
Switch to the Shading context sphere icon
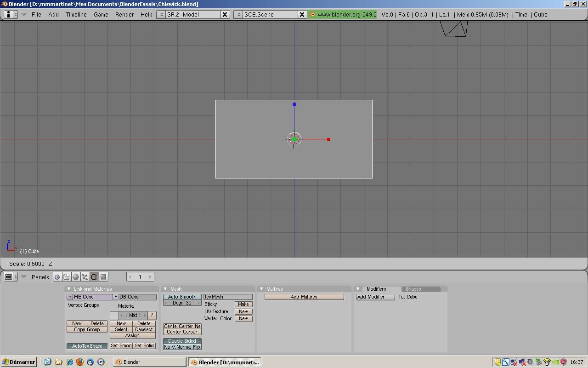click(x=75, y=277)
